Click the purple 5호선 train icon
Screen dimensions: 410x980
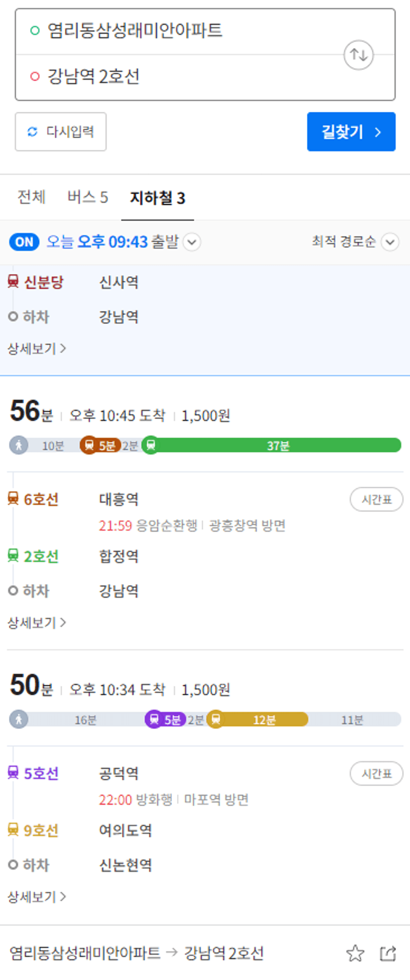point(13,772)
